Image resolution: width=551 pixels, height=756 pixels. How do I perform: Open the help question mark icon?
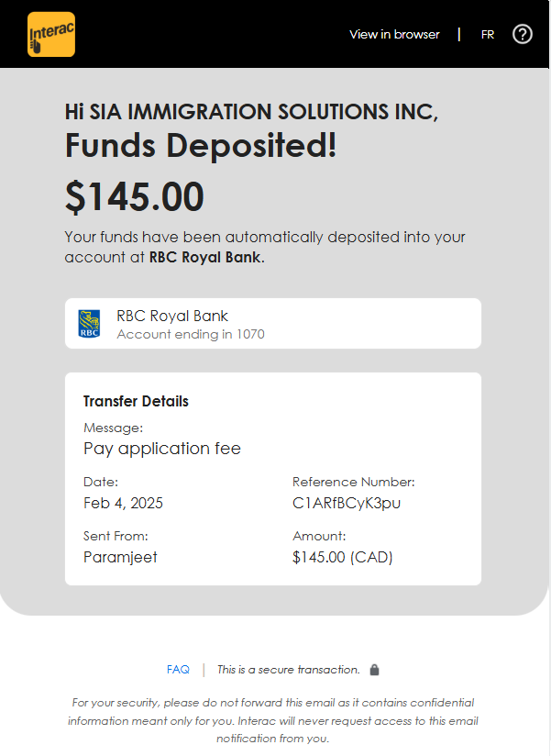pos(522,34)
